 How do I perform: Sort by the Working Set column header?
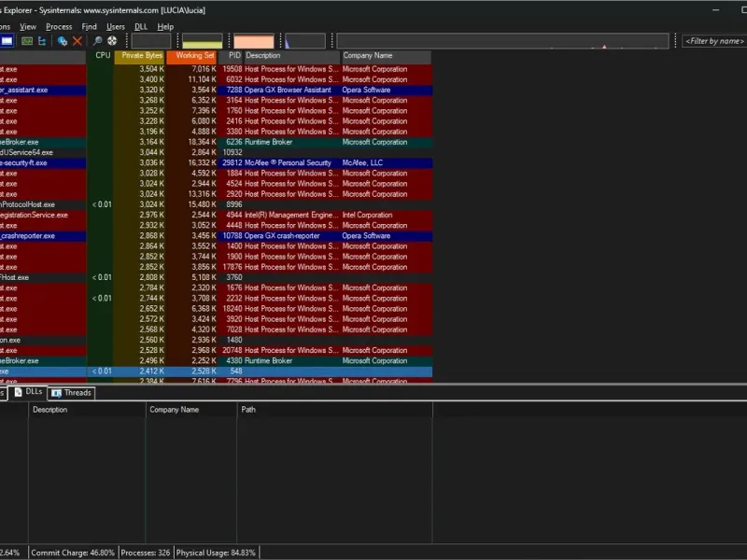click(x=191, y=56)
